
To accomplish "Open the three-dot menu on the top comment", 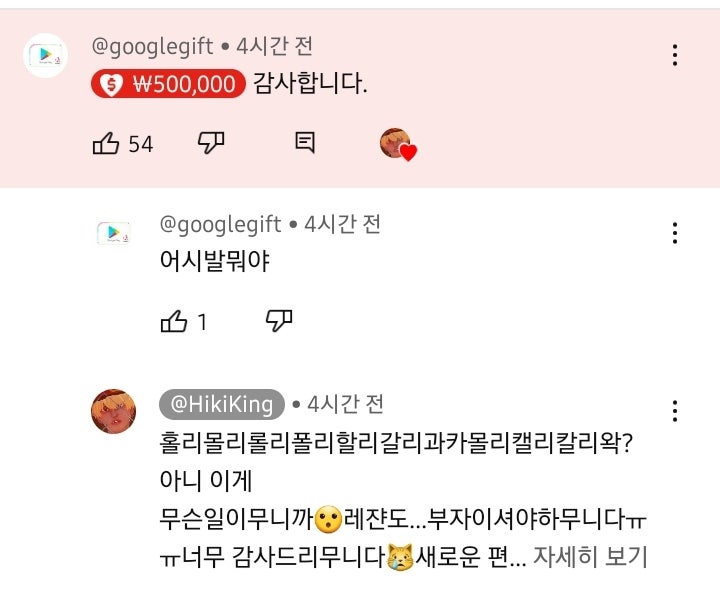I will tap(676, 55).
